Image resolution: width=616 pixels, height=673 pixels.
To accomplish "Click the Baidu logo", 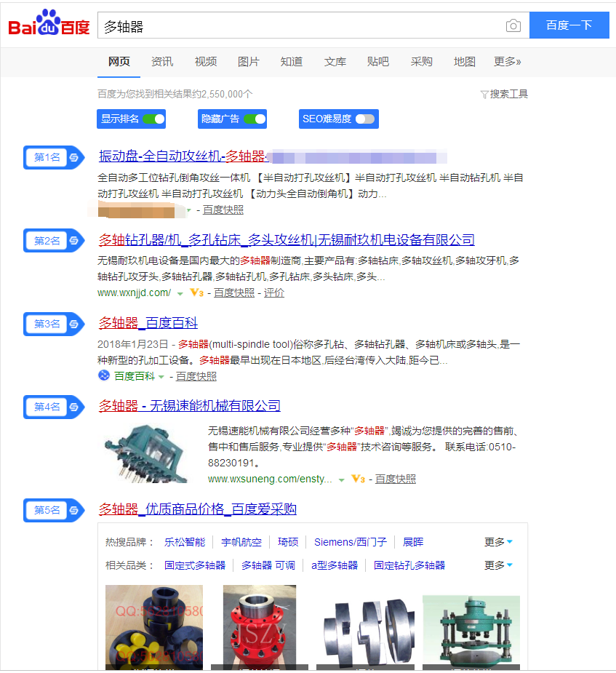I will (49, 23).
